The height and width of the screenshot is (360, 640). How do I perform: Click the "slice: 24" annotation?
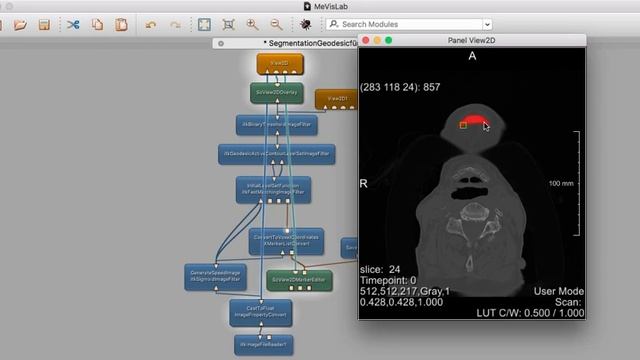(x=380, y=269)
